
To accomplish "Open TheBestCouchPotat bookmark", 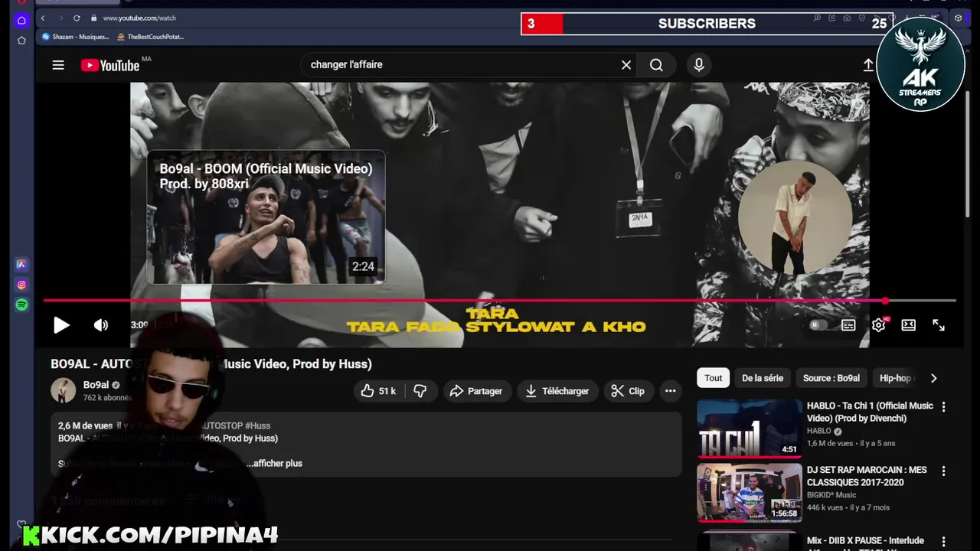I will (x=151, y=37).
